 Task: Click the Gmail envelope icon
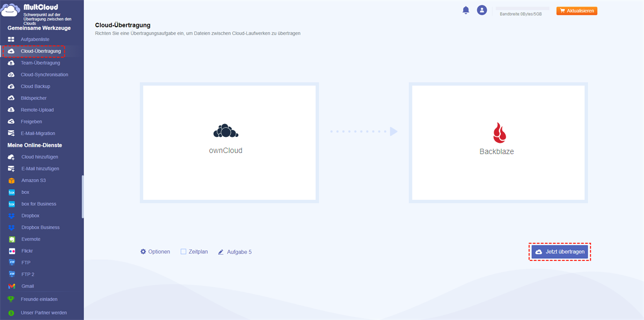click(11, 286)
